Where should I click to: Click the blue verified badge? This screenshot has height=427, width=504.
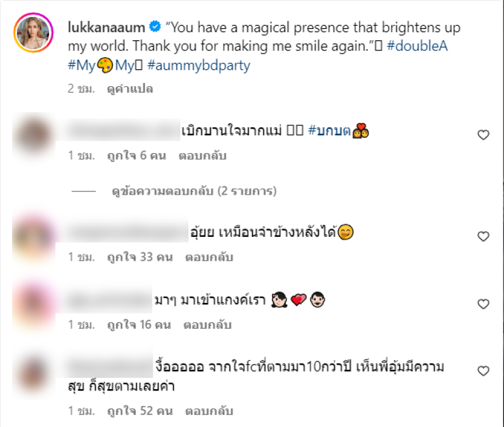pyautogui.click(x=155, y=26)
